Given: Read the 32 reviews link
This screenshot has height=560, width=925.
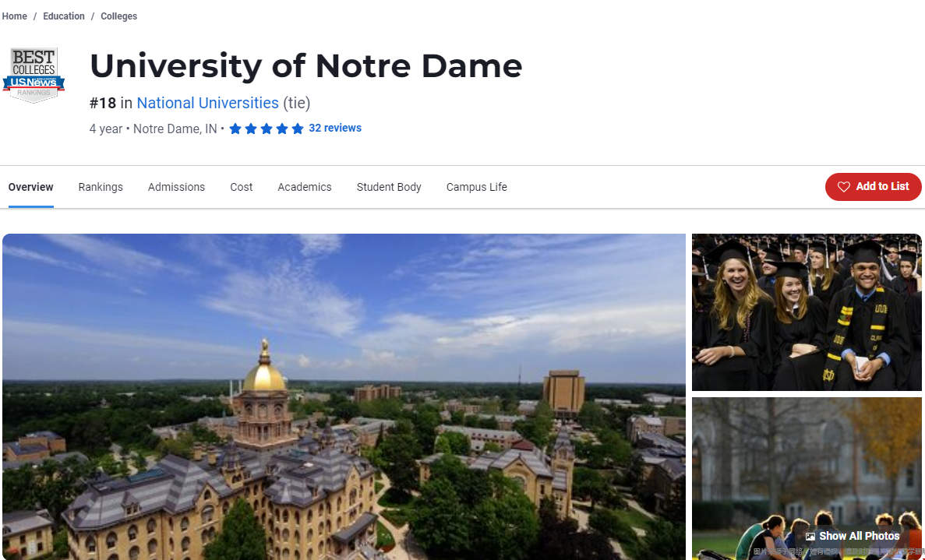Looking at the screenshot, I should tap(335, 128).
